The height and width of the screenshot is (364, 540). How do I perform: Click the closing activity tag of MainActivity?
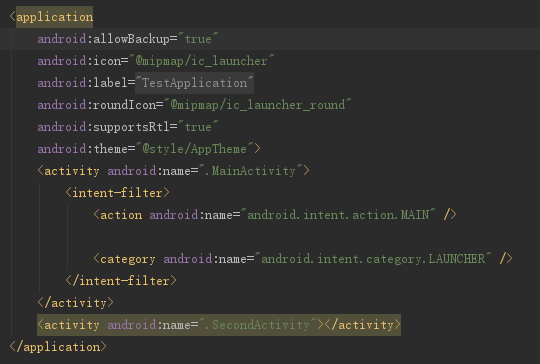75,303
